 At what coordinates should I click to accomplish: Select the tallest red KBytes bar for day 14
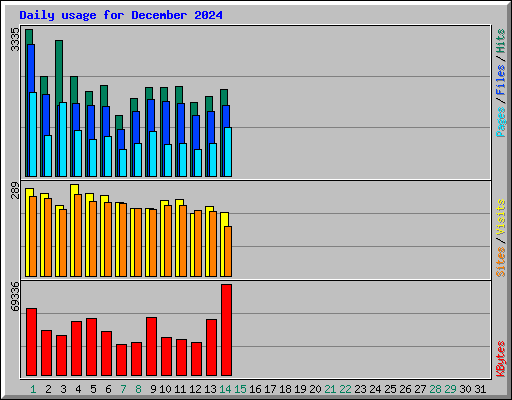click(226, 330)
